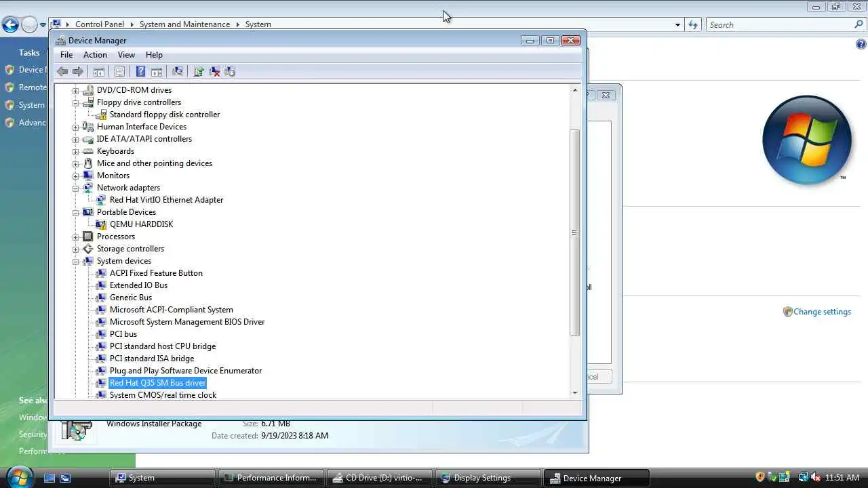This screenshot has height=488, width=868.
Task: Open the Action menu
Action: click(95, 55)
